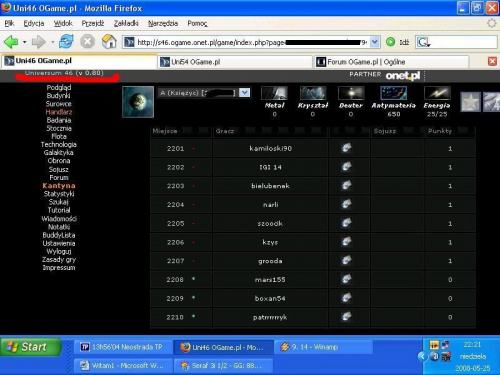Open the Home page icon
This screenshot has height=375, width=500.
pyautogui.click(x=109, y=42)
